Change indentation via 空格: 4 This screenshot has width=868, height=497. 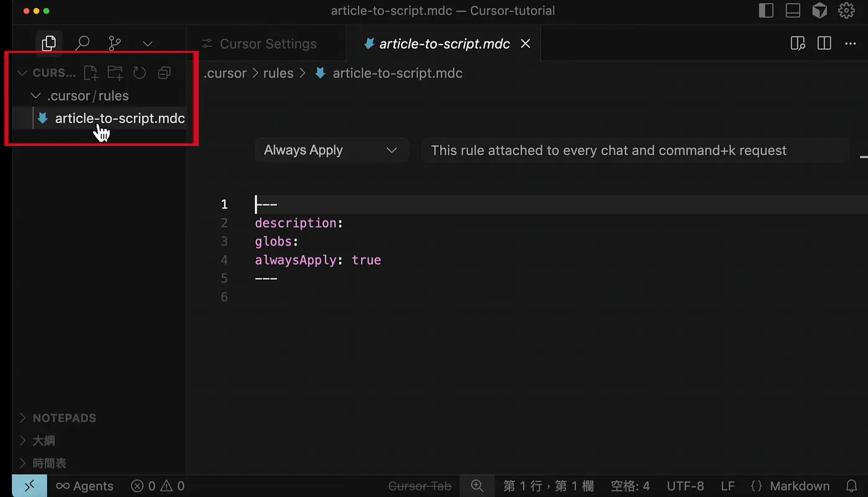[631, 486]
